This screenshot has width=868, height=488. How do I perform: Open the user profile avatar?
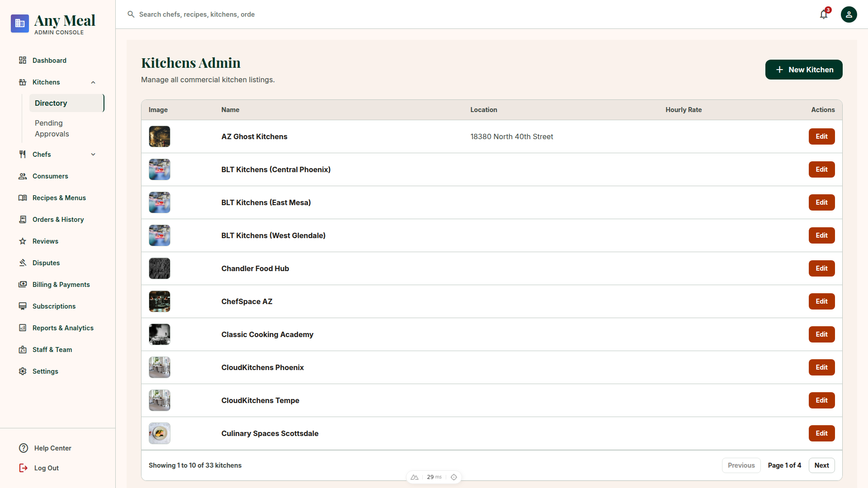pos(849,14)
